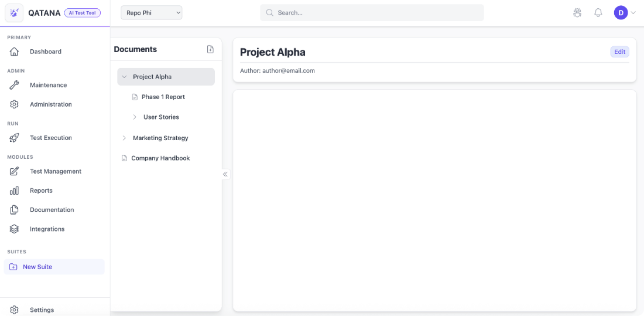Click the Settings gear icon

[15, 310]
